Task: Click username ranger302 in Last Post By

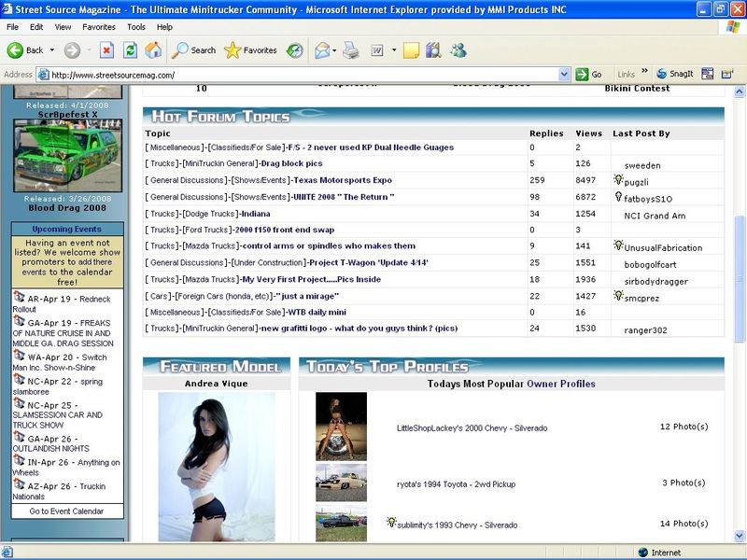Action: click(x=645, y=330)
